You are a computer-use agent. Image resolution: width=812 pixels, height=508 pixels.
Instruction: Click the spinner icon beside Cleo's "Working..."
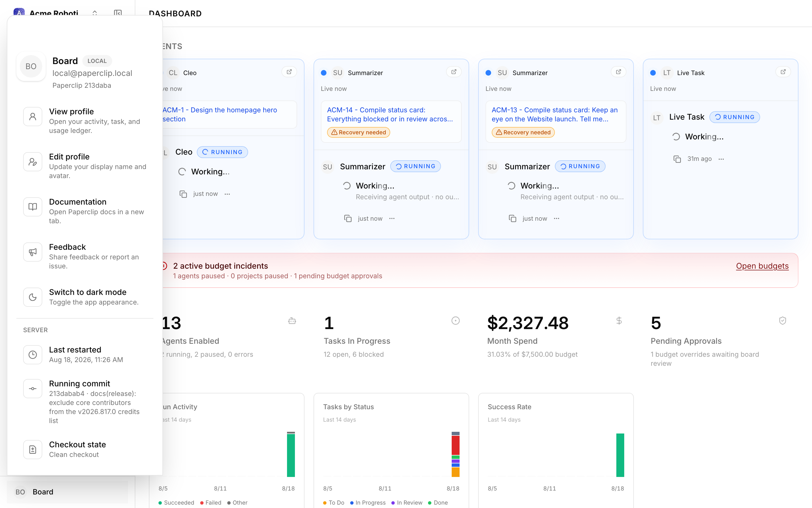(x=182, y=172)
